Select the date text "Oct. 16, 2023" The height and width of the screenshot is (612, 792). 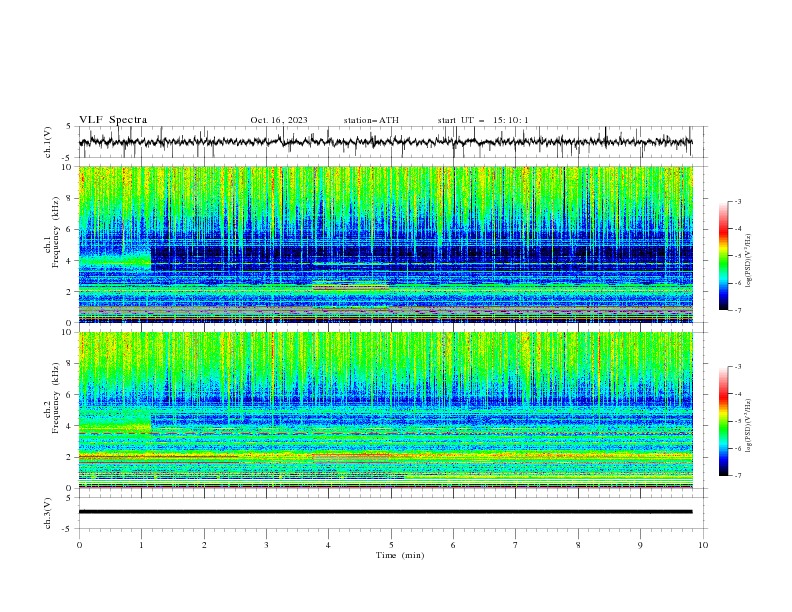coord(279,120)
